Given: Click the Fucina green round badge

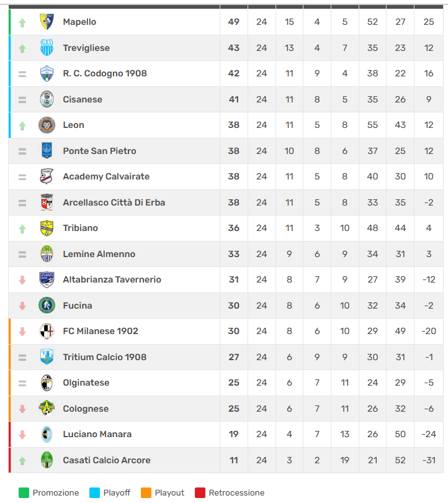Looking at the screenshot, I should pyautogui.click(x=47, y=306).
